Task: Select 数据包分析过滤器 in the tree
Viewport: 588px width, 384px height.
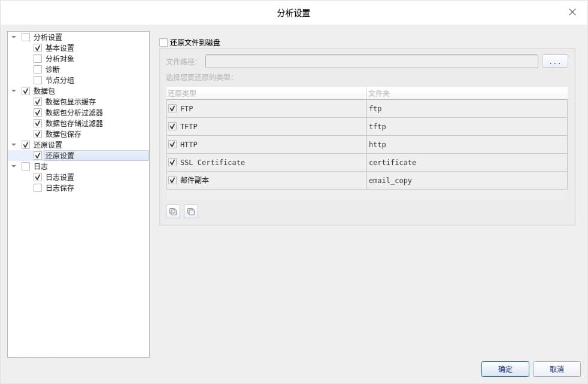Action: click(x=74, y=112)
